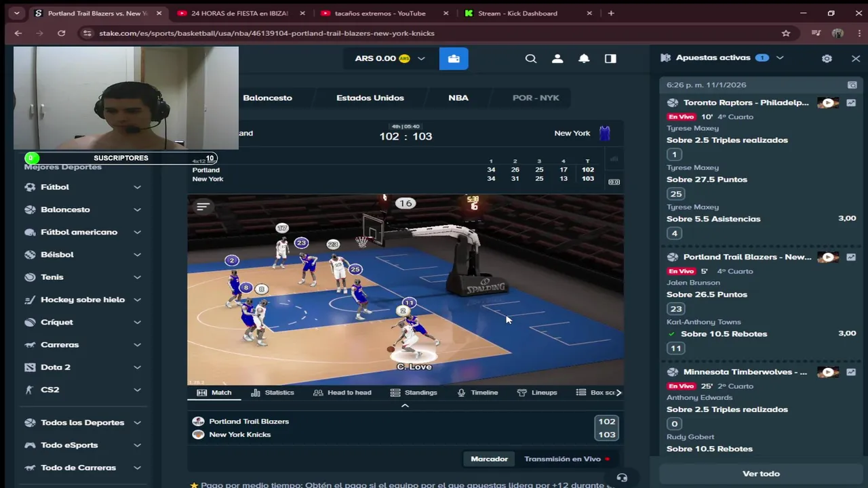Open the ARS 0.00 currency dropdown
Screen dimensions: 868x488
(x=389, y=58)
